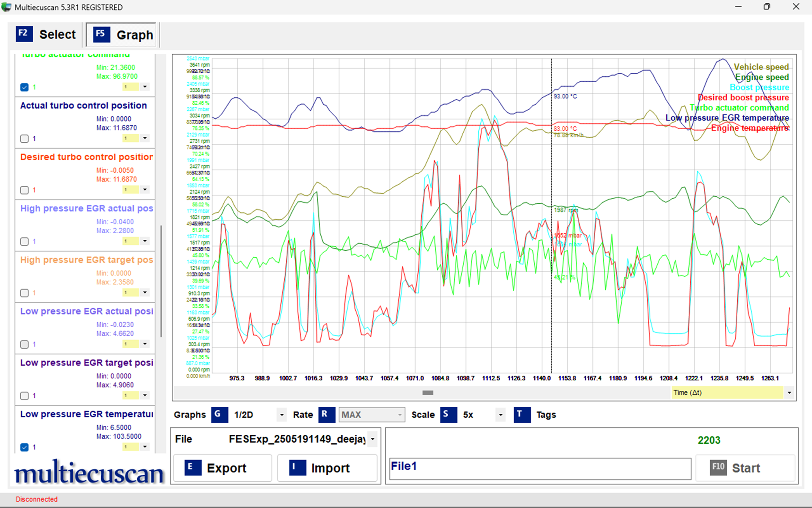The height and width of the screenshot is (508, 812).
Task: Click the F5 key icon beside Graph
Action: click(x=101, y=35)
